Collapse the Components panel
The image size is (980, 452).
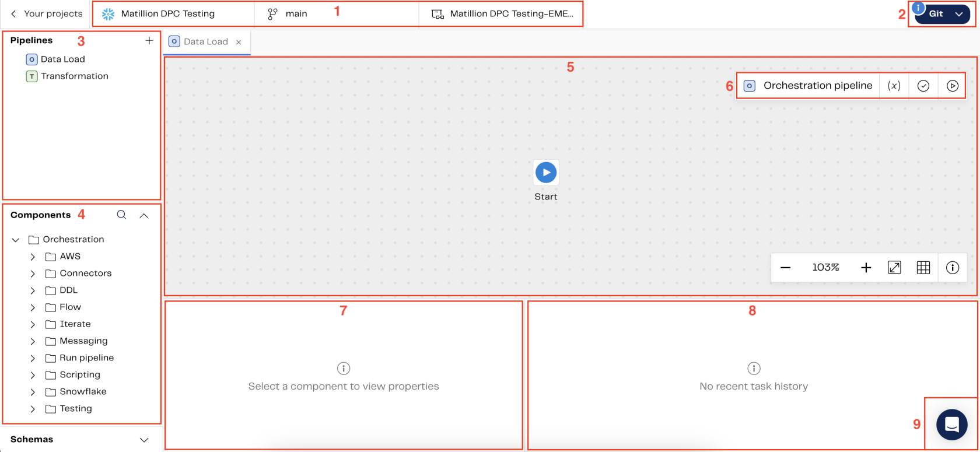(x=144, y=215)
